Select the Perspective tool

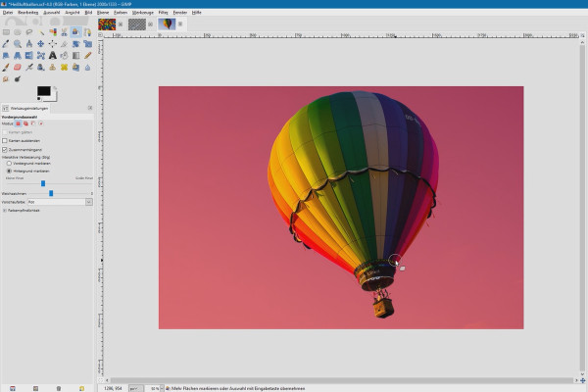pyautogui.click(x=18, y=56)
